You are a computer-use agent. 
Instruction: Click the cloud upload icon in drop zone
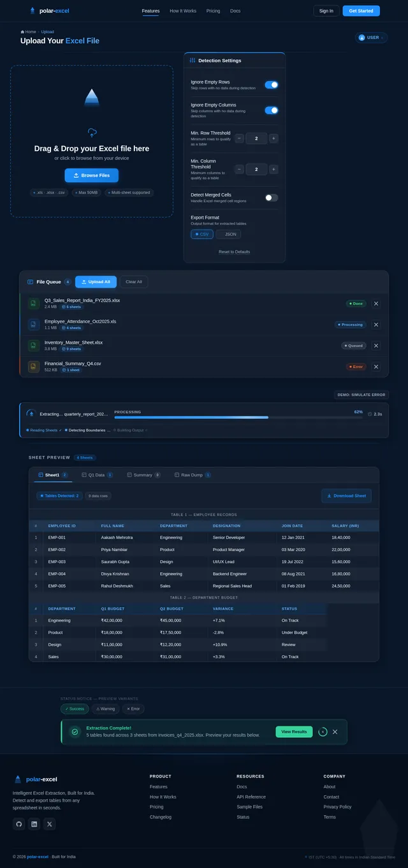pos(92,133)
